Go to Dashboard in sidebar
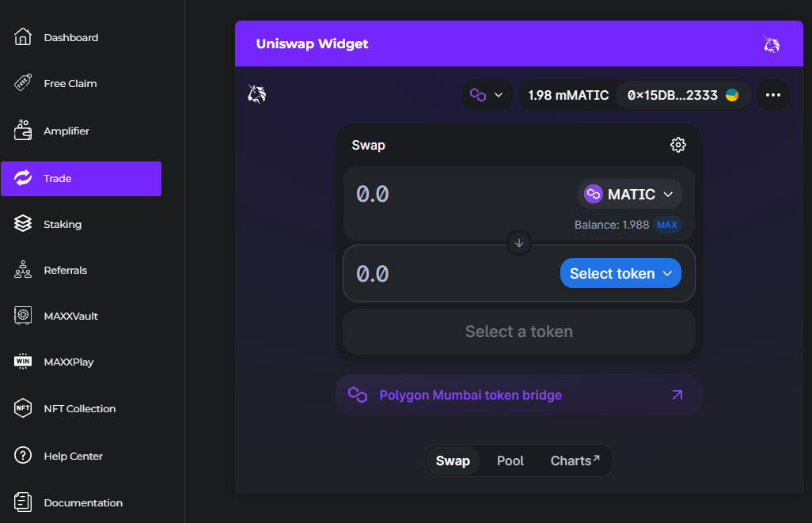 click(71, 37)
